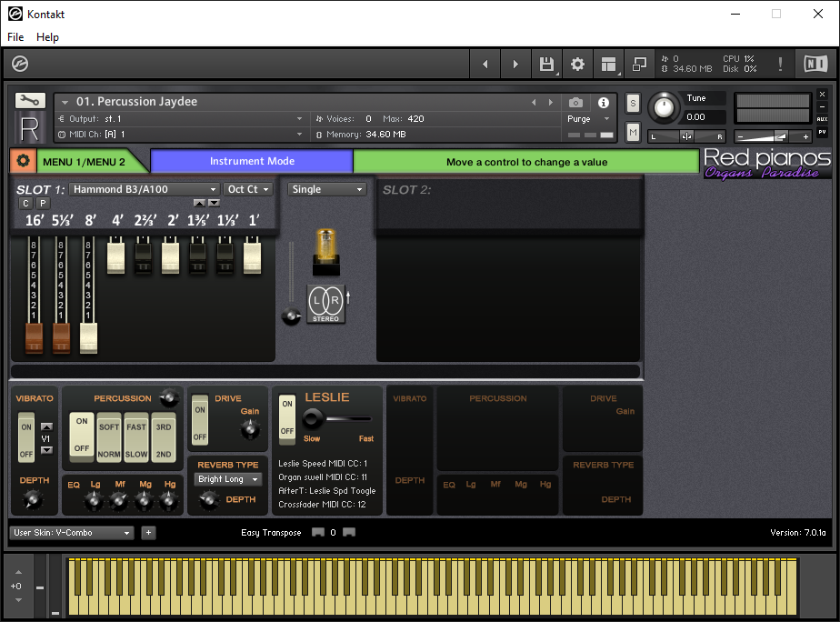Image resolution: width=840 pixels, height=622 pixels.
Task: Click the instrument volume slider
Action: [x=772, y=136]
